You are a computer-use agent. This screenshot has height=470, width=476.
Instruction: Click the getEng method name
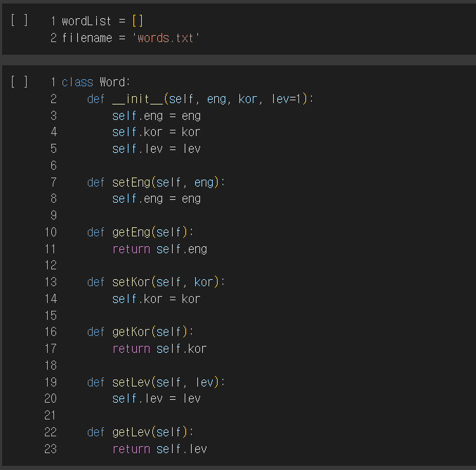coord(131,232)
